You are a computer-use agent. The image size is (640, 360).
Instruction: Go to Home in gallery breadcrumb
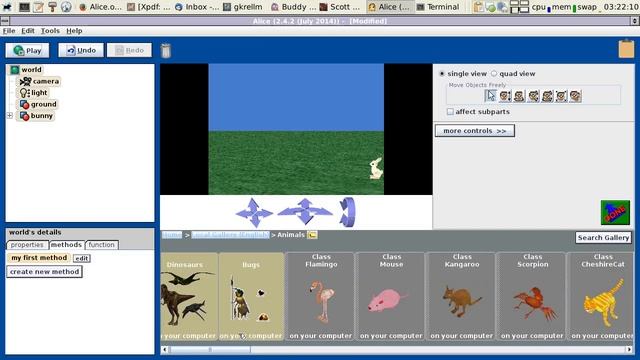172,235
